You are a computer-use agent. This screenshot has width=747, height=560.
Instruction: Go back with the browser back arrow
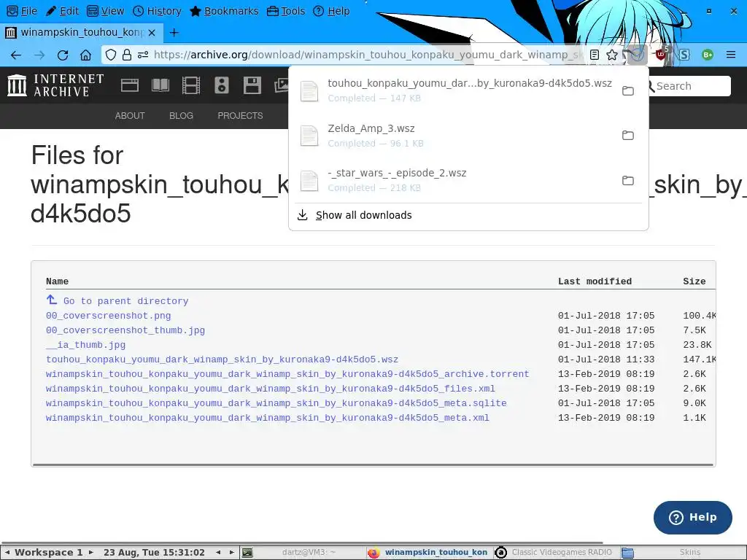pos(16,55)
